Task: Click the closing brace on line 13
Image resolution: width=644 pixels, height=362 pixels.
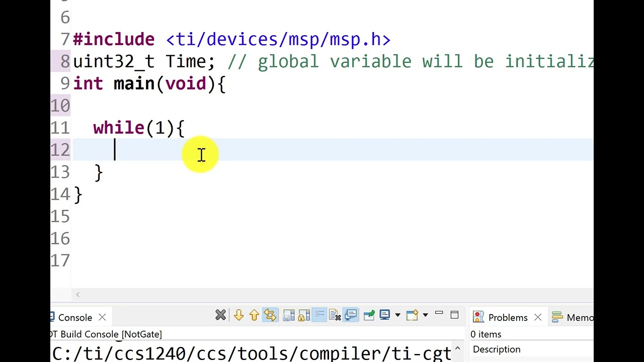Action: pos(99,172)
